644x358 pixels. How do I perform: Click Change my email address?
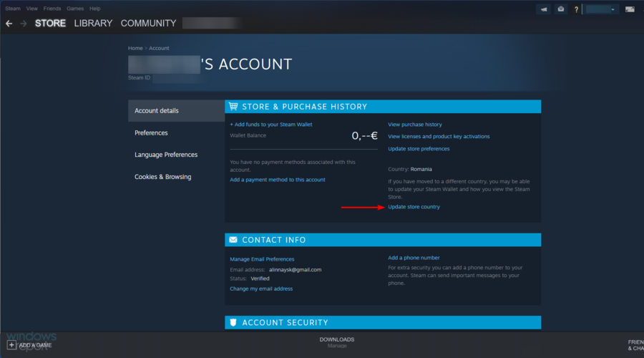pos(261,289)
